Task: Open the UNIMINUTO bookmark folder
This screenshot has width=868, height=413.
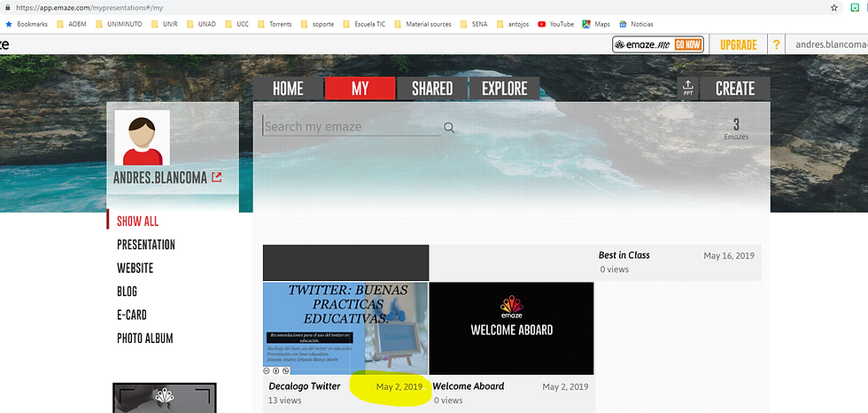Action: point(118,24)
